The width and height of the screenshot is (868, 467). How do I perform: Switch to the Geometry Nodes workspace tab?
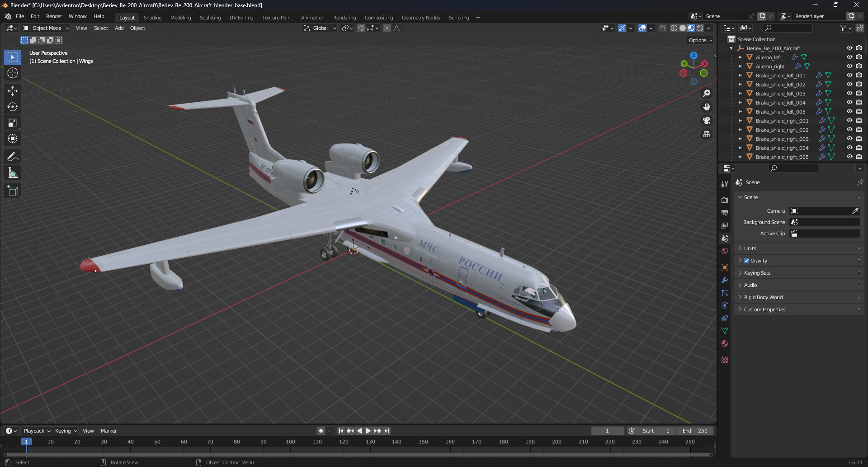pyautogui.click(x=420, y=18)
